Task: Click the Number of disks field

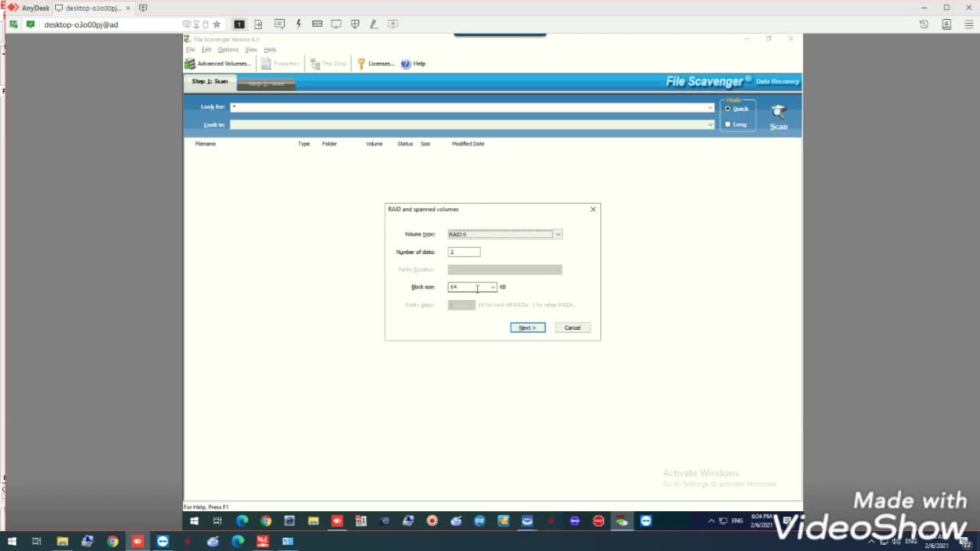Action: click(x=464, y=252)
